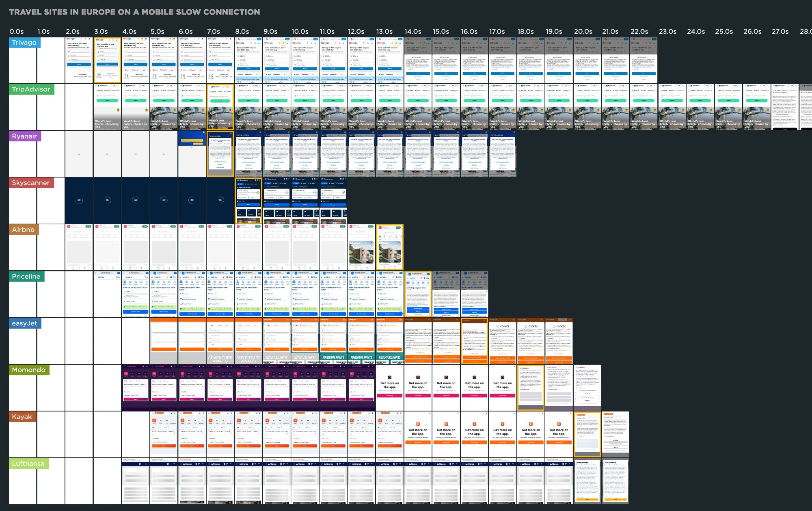Select the 27.0s time marker
This screenshot has height=511, width=812.
780,31
